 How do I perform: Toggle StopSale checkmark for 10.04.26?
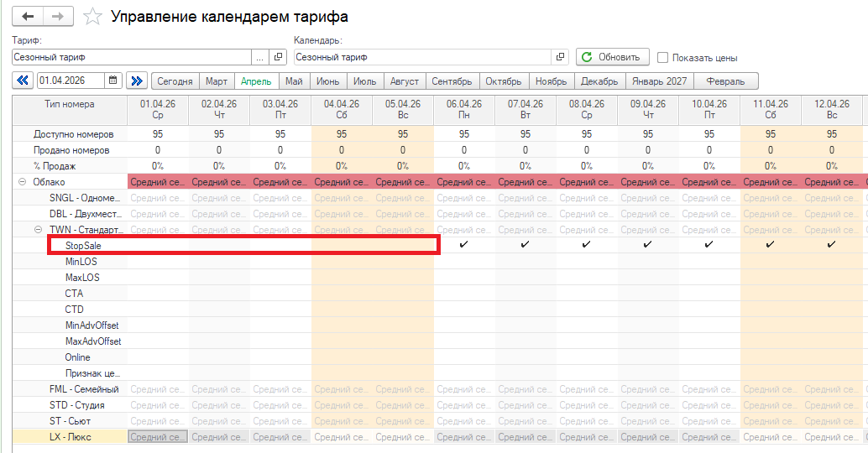click(x=709, y=244)
